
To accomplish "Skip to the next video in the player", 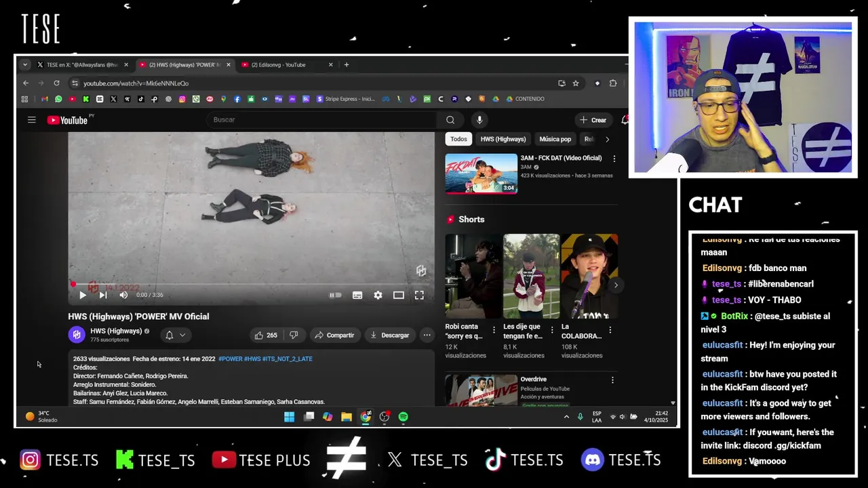I will click(x=103, y=295).
